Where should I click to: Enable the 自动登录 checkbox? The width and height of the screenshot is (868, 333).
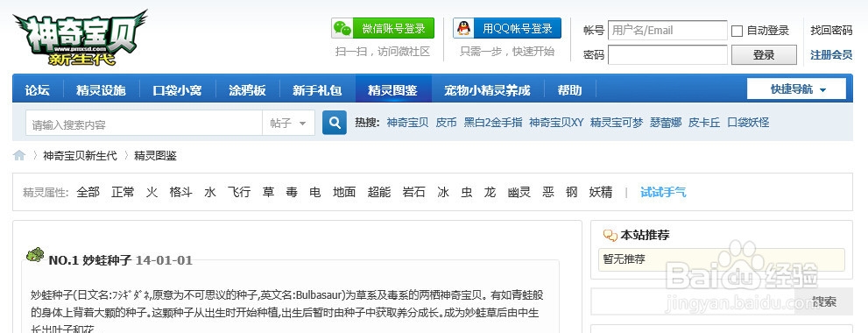coord(737,31)
